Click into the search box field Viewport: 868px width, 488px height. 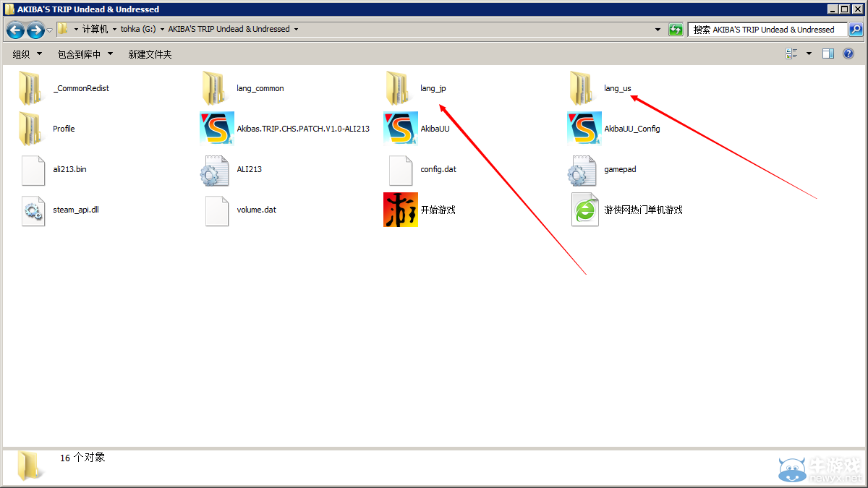coord(767,30)
